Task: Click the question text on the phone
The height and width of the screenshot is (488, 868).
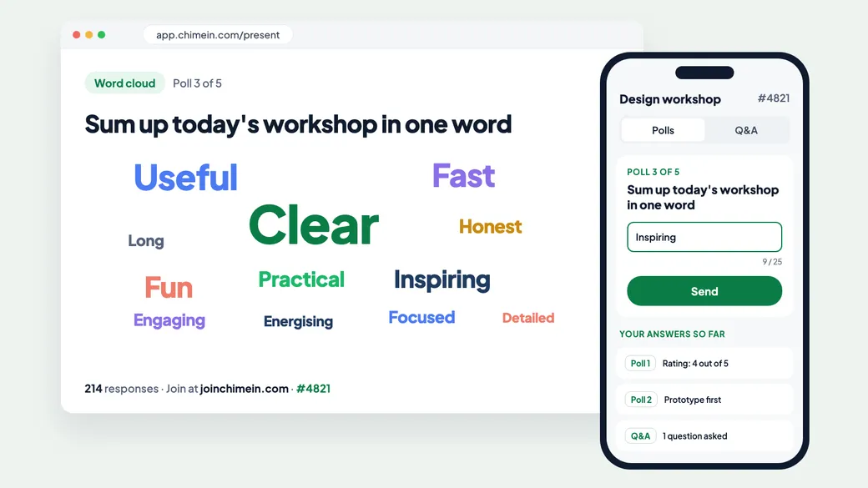Action: [x=703, y=198]
